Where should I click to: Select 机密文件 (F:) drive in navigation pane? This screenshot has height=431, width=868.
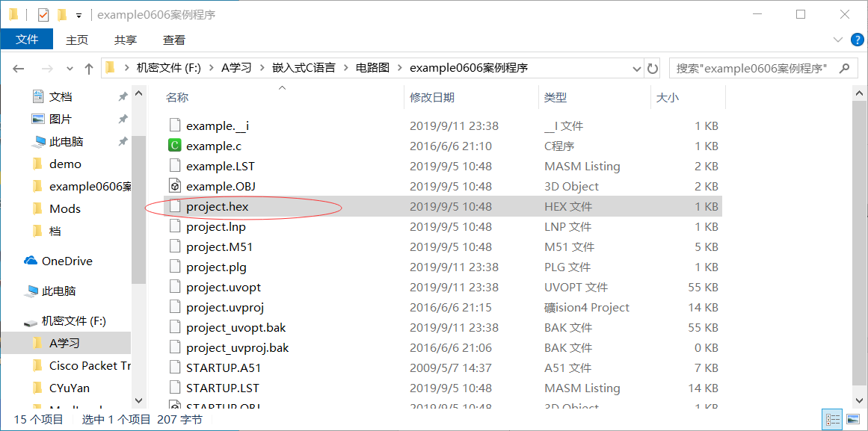pyautogui.click(x=73, y=321)
